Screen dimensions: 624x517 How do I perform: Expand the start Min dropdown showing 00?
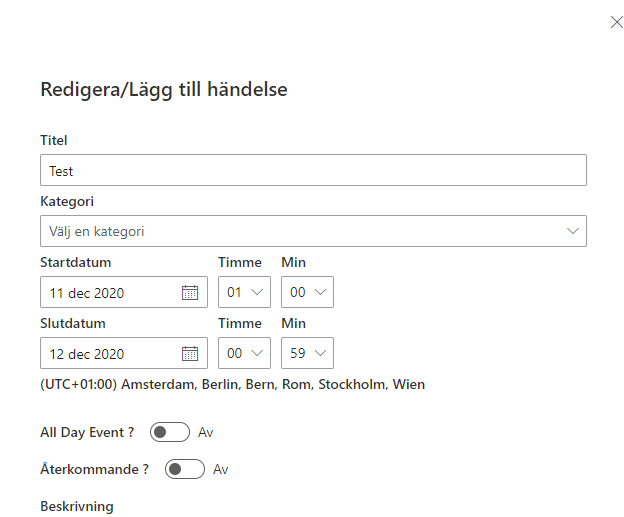tap(307, 292)
